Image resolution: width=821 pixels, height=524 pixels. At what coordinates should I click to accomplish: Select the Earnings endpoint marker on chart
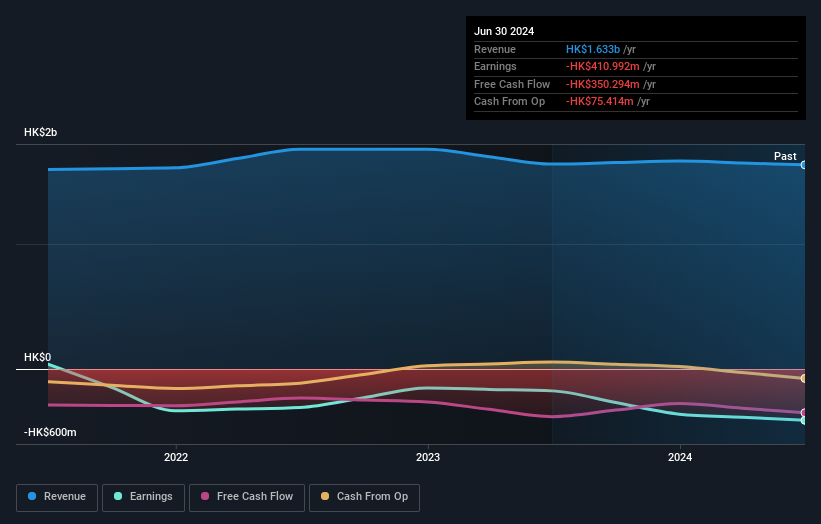point(804,420)
